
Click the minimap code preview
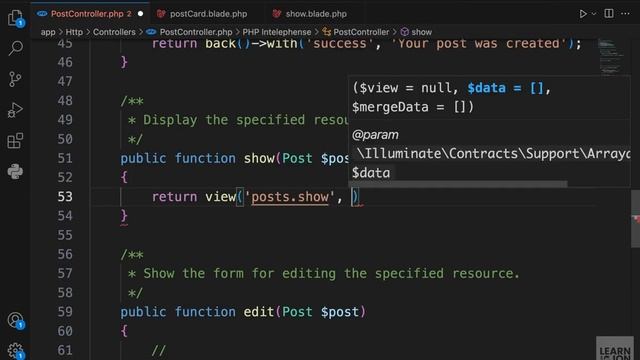point(611,57)
